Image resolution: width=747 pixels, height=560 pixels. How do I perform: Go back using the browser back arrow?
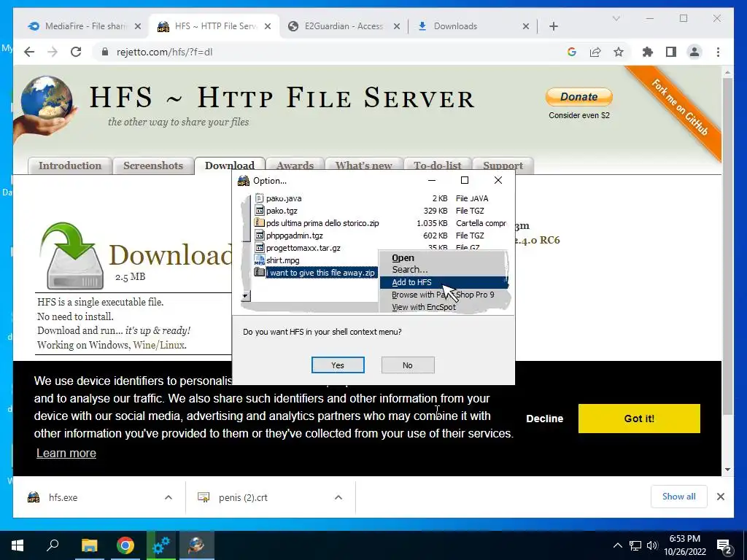click(29, 52)
